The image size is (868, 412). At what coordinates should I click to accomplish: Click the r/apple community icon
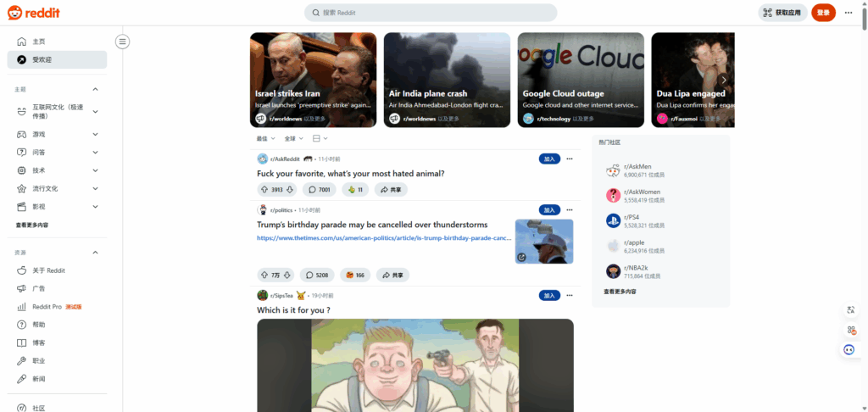point(613,246)
